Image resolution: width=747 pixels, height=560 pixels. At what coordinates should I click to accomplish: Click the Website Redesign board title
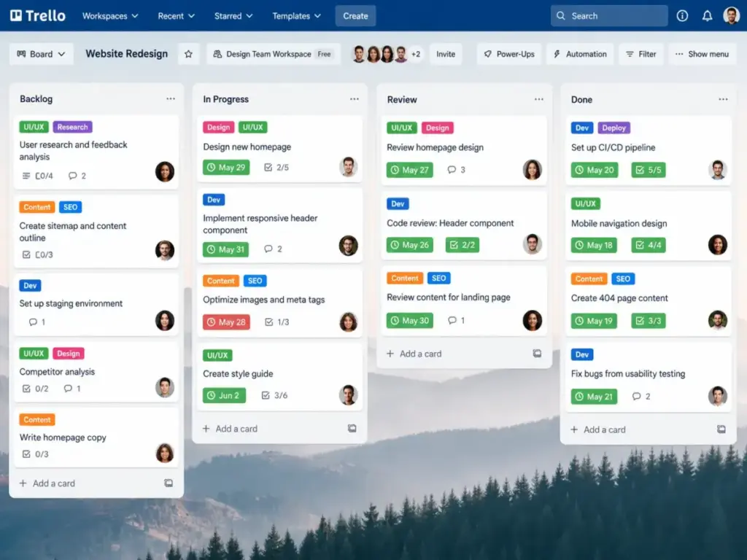[x=127, y=54]
